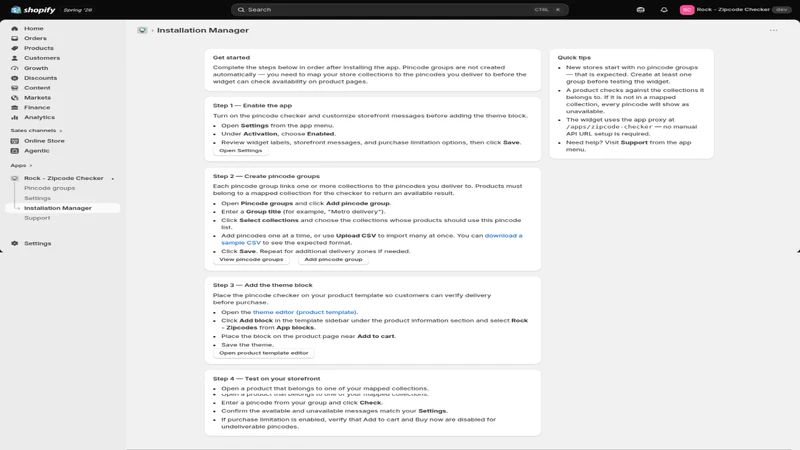
Task: Click the Rock Zipcode Checker app icon
Action: coord(14,178)
